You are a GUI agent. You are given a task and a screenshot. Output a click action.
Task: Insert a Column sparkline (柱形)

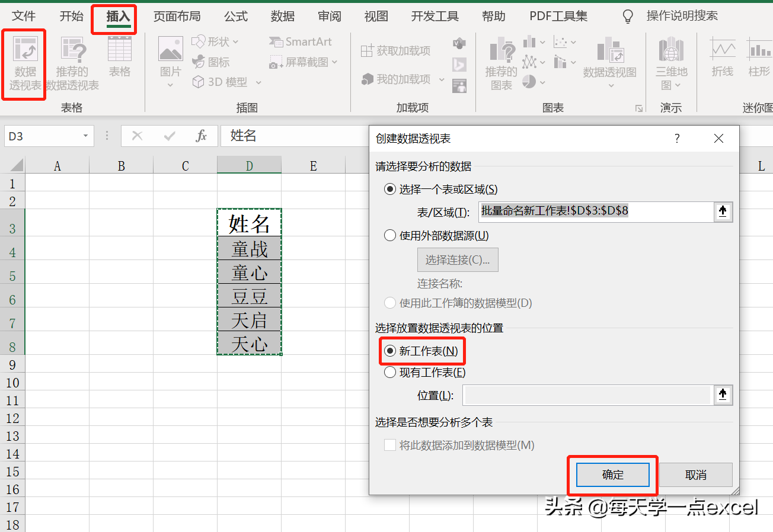click(x=759, y=57)
